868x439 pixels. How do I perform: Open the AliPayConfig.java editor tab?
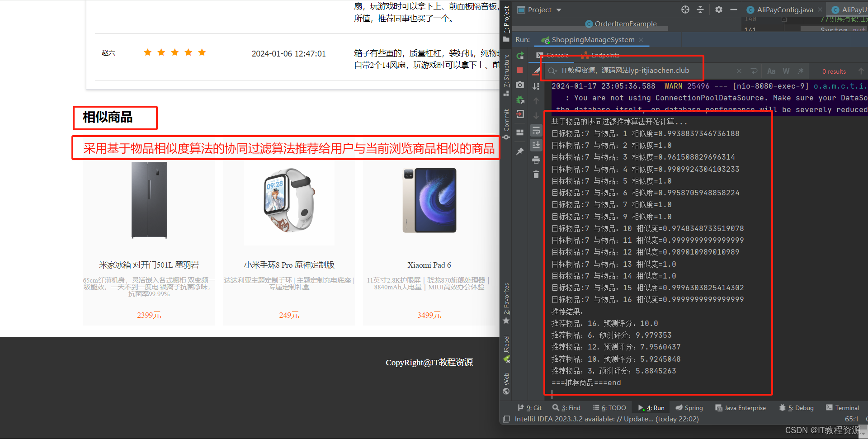[780, 9]
